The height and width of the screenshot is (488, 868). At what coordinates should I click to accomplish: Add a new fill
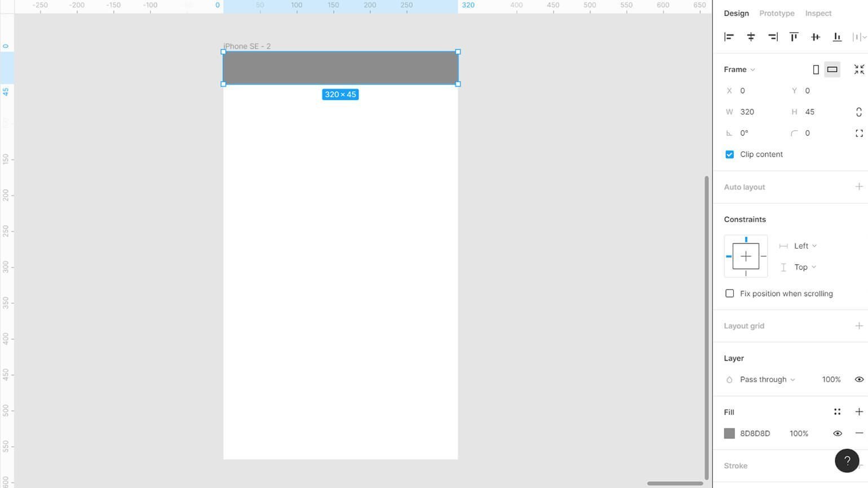(x=859, y=412)
